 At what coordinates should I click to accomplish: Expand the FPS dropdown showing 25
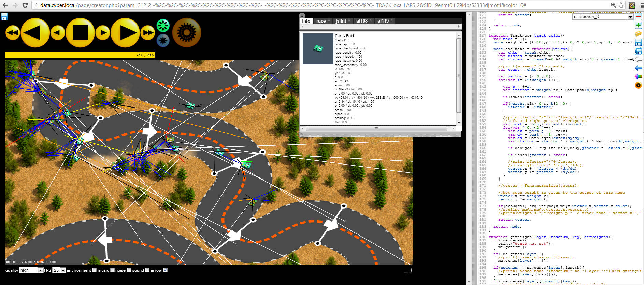[x=59, y=270]
